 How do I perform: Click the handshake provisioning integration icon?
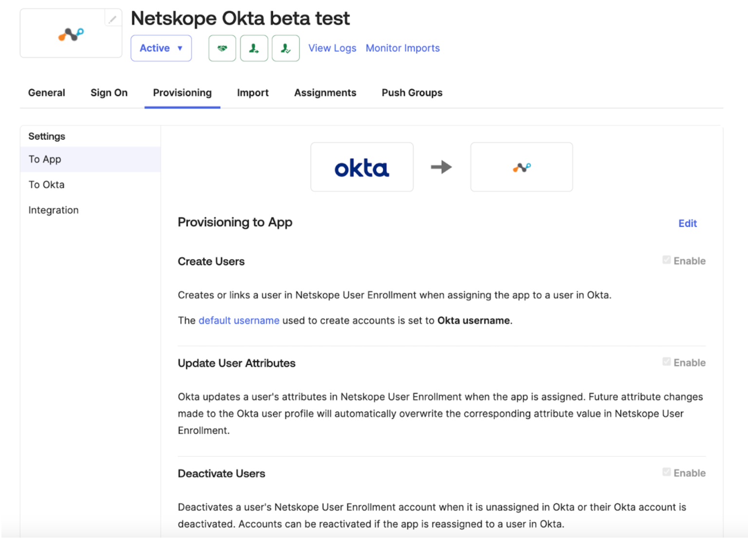pos(222,48)
